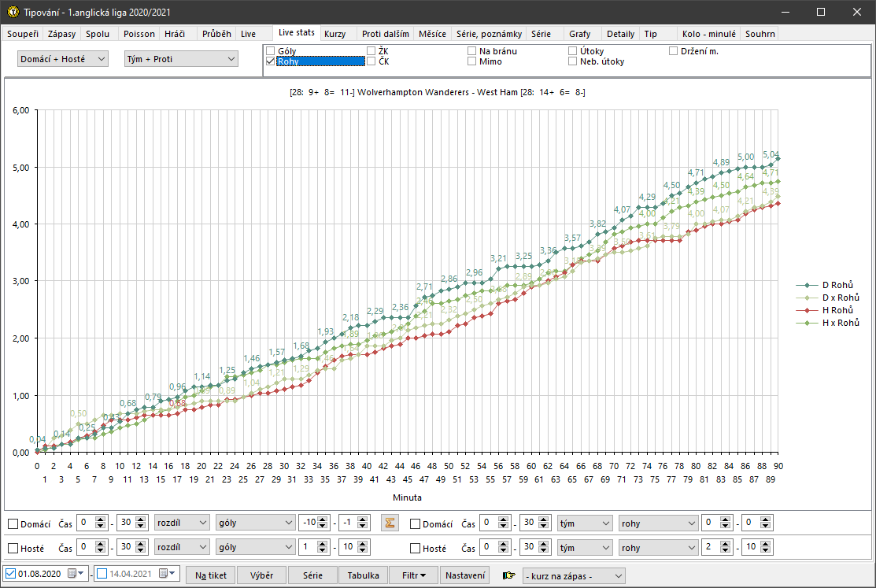Open calendar picker for end date 14.04.2021

pyautogui.click(x=166, y=575)
